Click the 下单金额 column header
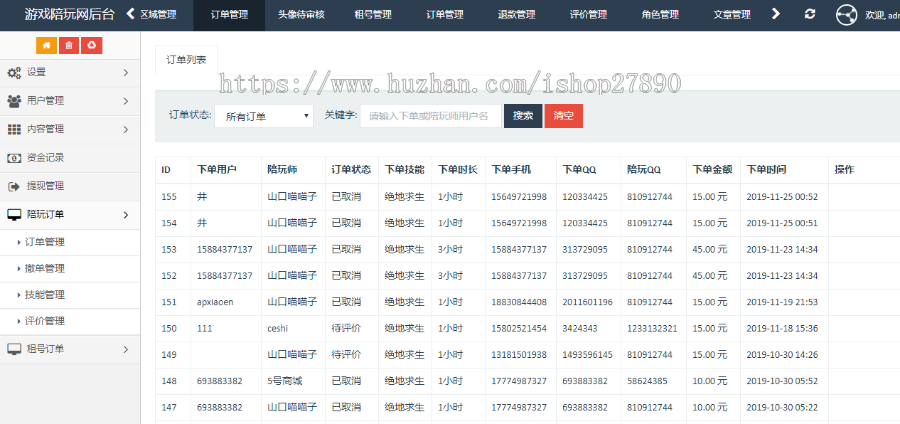 [712, 170]
